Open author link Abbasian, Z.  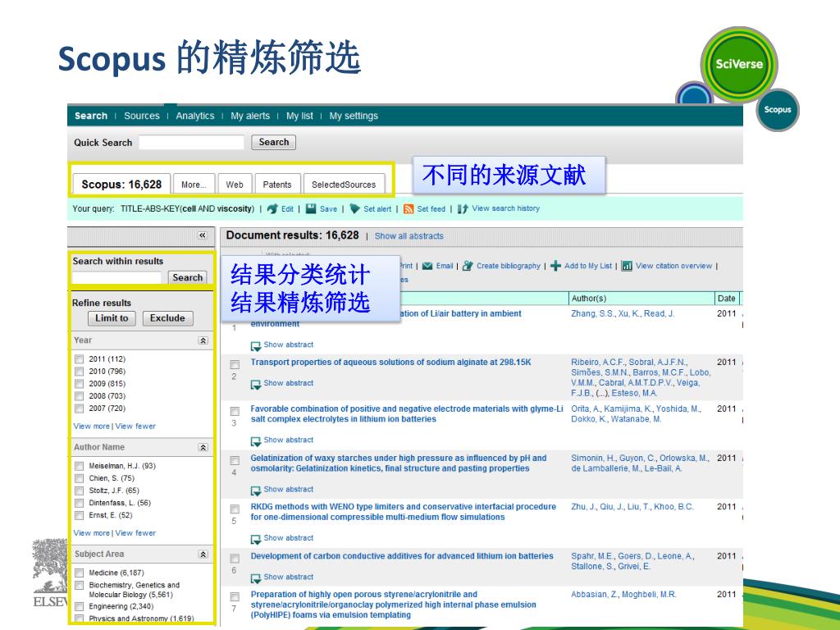tap(596, 595)
